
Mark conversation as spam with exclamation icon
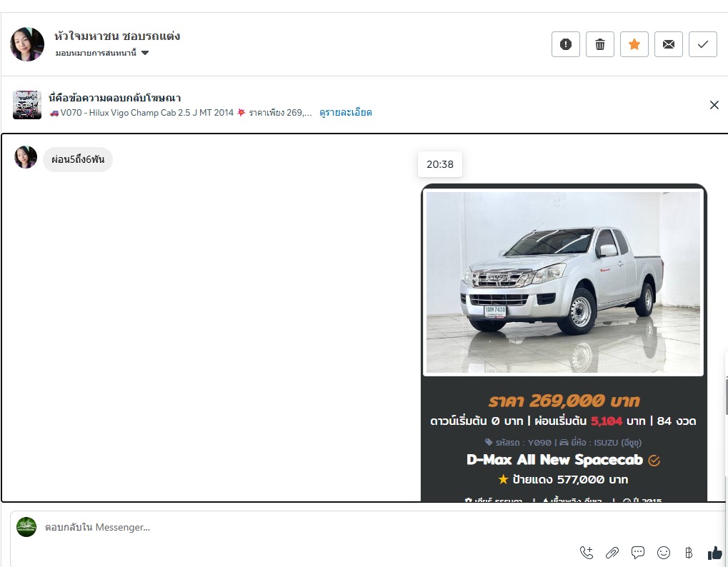click(x=566, y=44)
